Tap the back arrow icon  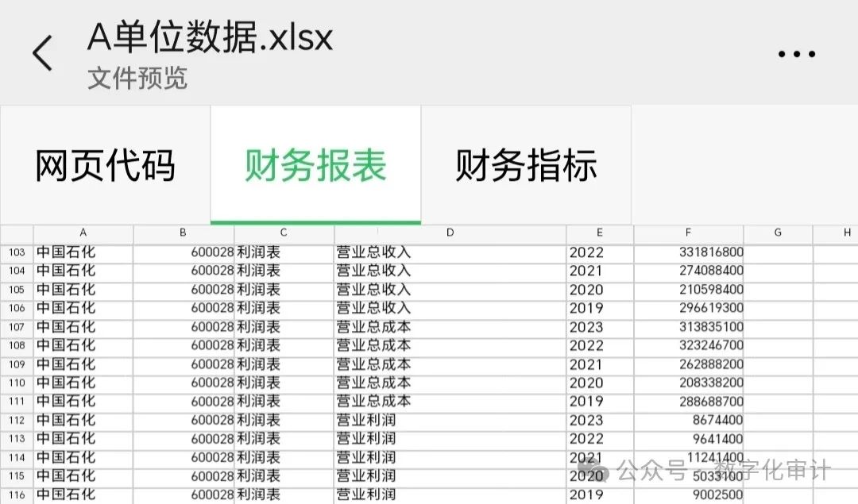[43, 53]
